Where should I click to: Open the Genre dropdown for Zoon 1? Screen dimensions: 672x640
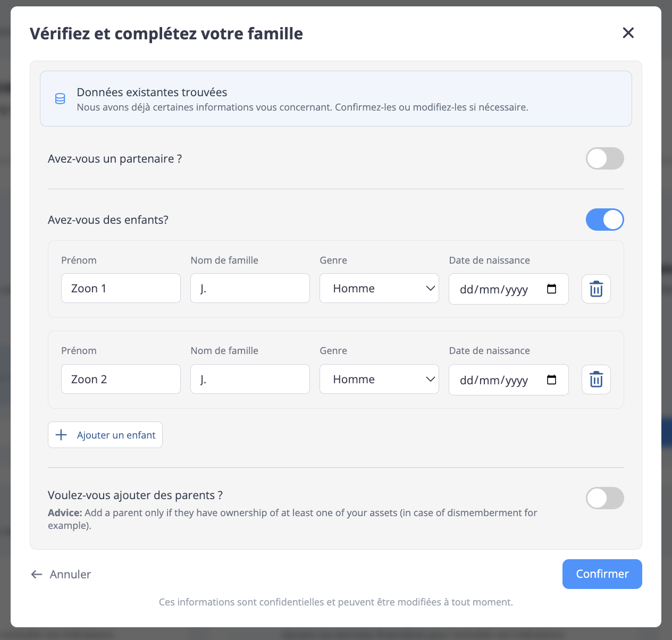pos(379,289)
